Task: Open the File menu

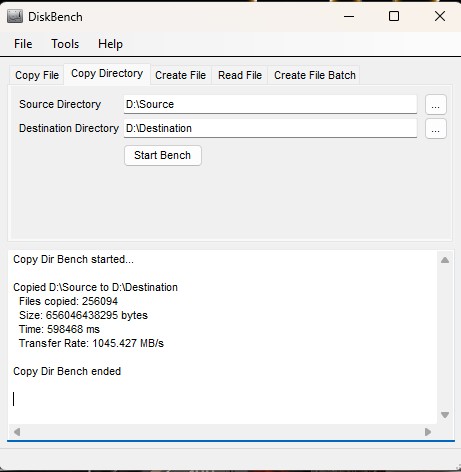Action: 23,44
